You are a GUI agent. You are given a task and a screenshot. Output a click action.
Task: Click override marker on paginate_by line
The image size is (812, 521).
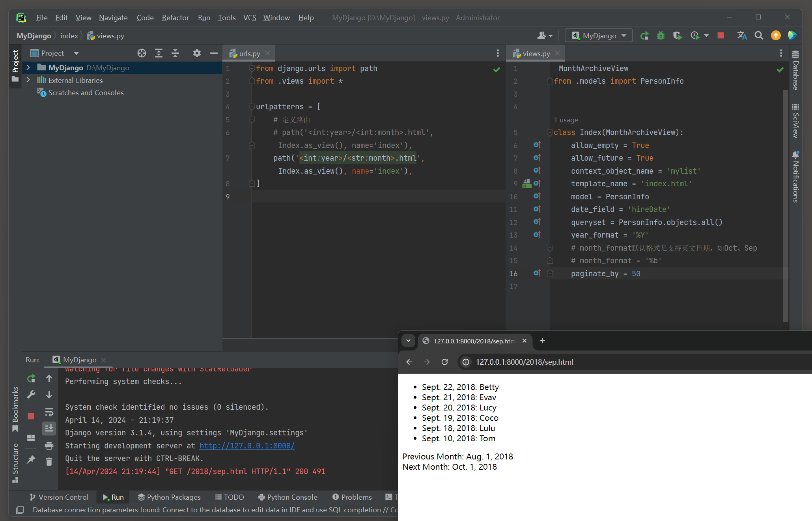click(537, 273)
